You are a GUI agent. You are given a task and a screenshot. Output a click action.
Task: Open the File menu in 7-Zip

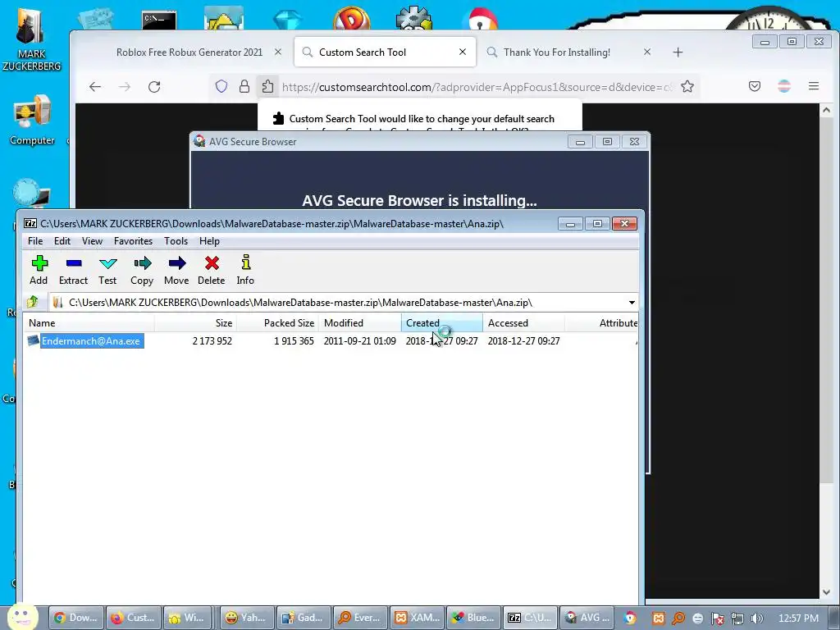tap(35, 241)
